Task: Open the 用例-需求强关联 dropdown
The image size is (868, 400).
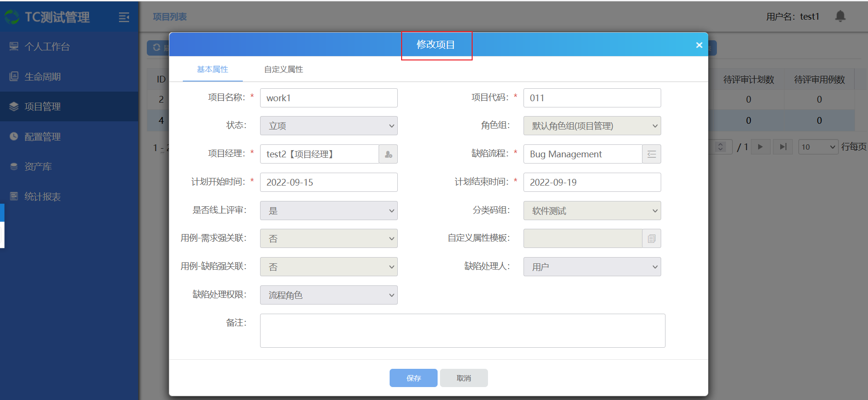Action: (x=329, y=238)
